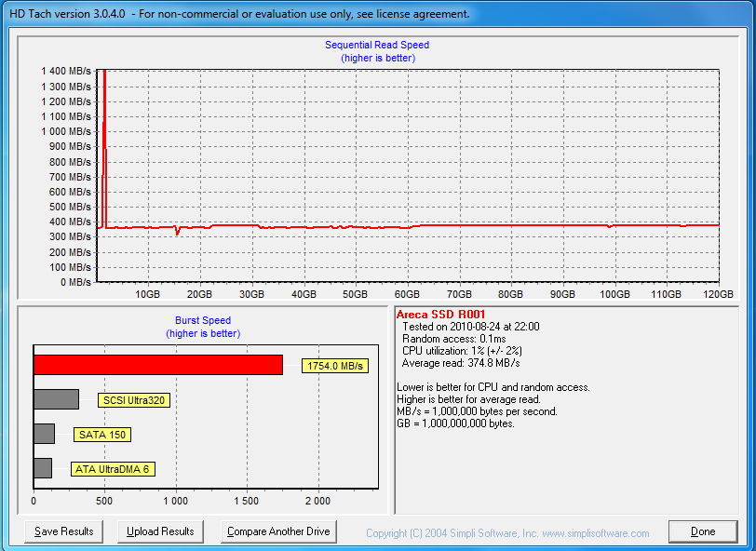
Task: Click the Done button
Action: pos(703,531)
